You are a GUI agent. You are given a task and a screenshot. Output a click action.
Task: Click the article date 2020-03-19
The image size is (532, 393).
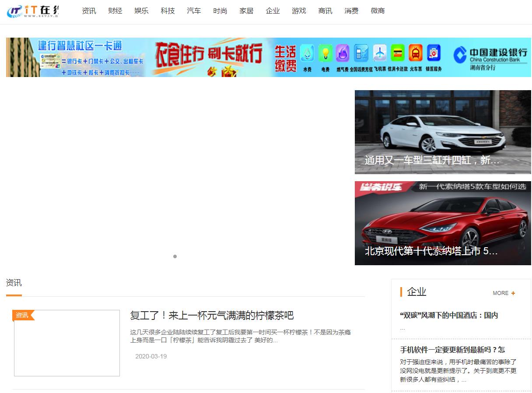[x=151, y=356]
